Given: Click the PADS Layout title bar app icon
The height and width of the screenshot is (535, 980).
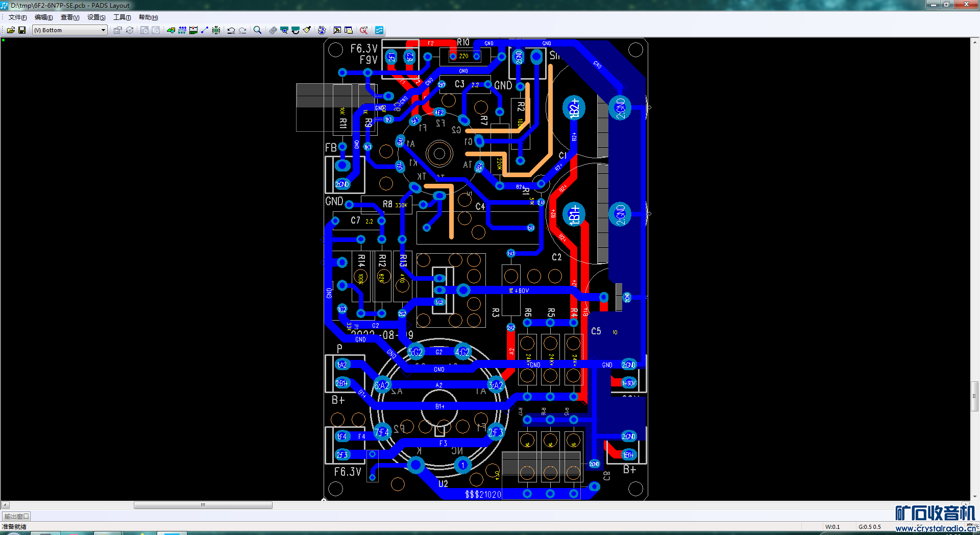Looking at the screenshot, I should (x=5, y=5).
